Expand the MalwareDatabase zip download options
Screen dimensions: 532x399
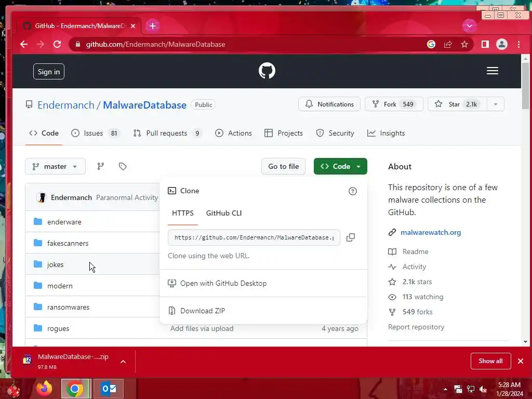(x=123, y=362)
